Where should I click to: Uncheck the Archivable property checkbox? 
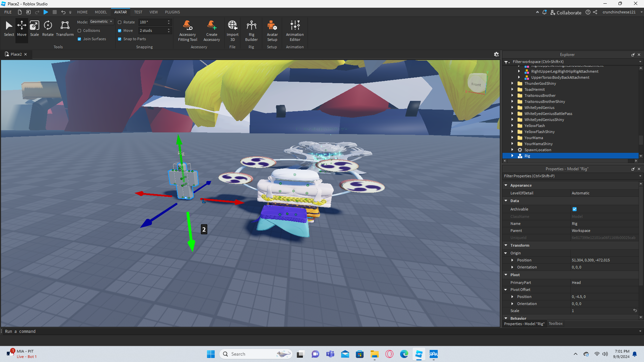coord(575,209)
